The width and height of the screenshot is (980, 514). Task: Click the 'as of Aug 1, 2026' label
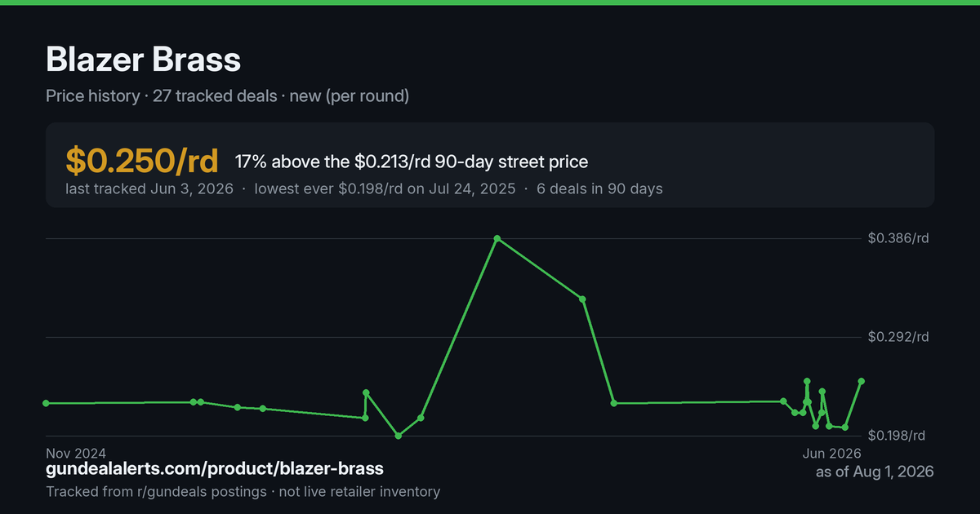[875, 472]
